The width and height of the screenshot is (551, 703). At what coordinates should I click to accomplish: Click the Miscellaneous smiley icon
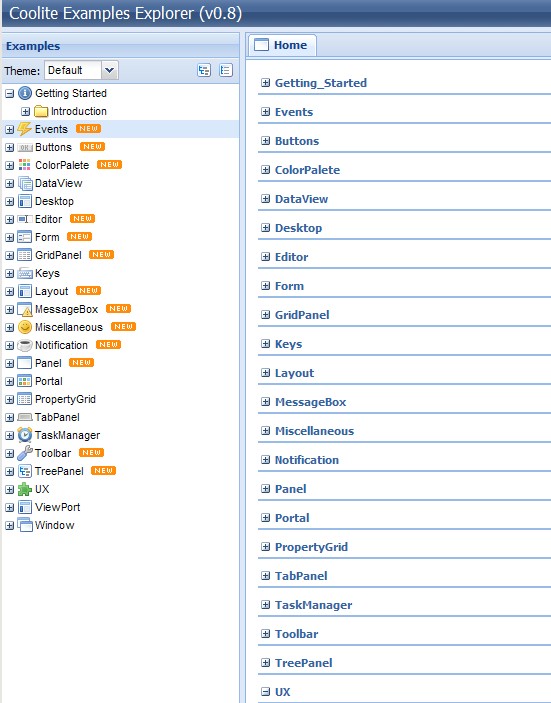25,327
